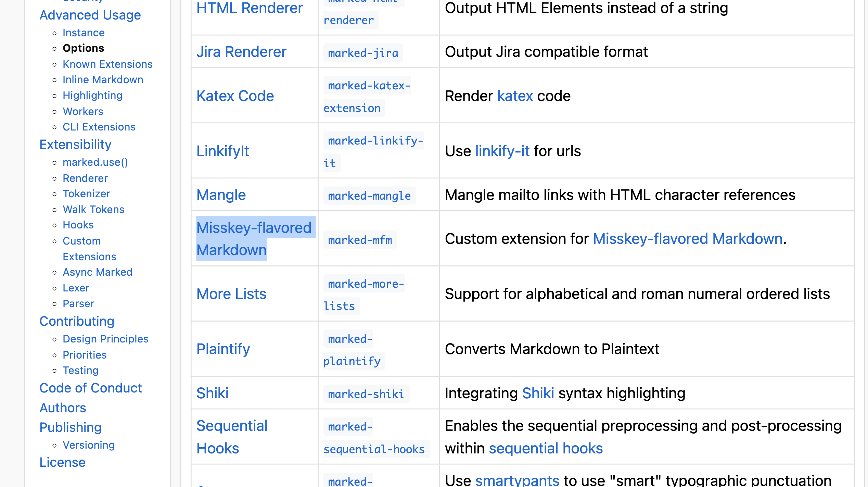Open the License sidebar link
This screenshot has width=868, height=487.
pos(62,463)
